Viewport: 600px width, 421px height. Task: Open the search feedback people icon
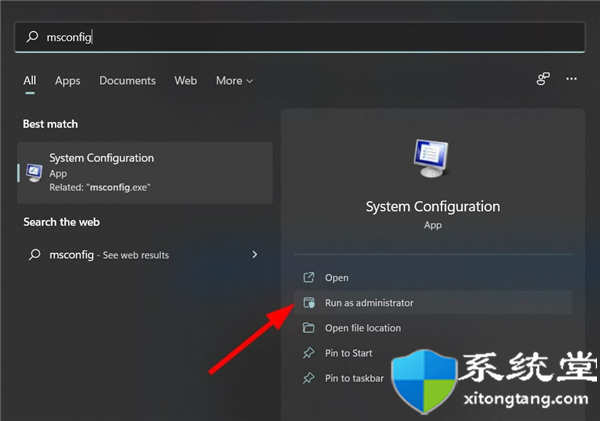pos(543,79)
